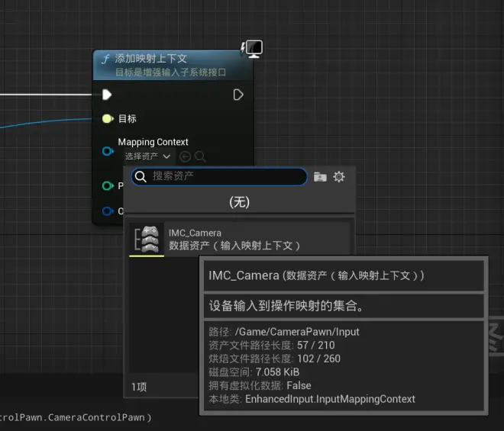Use selected asset arrow icon
Viewport: 504px width, 431px height.
coord(185,156)
